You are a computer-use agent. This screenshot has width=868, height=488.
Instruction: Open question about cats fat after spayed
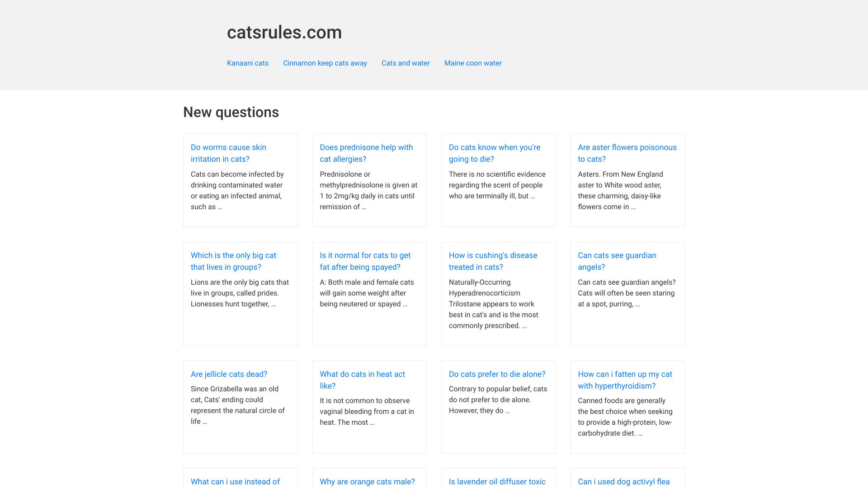click(365, 261)
